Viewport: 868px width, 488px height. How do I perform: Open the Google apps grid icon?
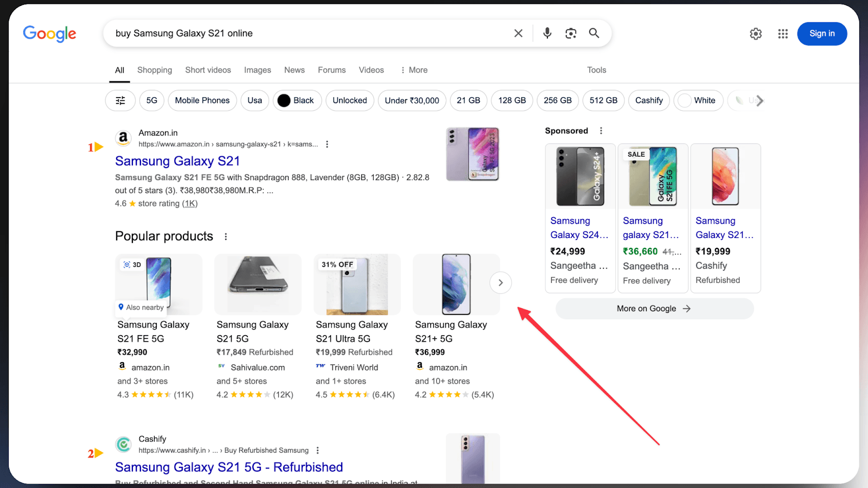pos(783,34)
